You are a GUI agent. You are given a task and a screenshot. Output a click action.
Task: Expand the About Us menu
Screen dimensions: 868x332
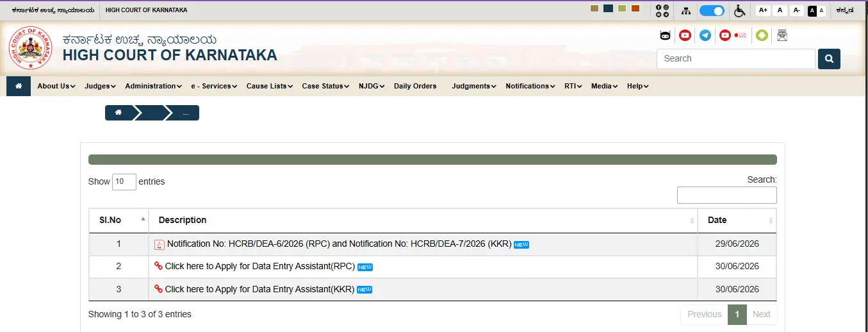56,86
